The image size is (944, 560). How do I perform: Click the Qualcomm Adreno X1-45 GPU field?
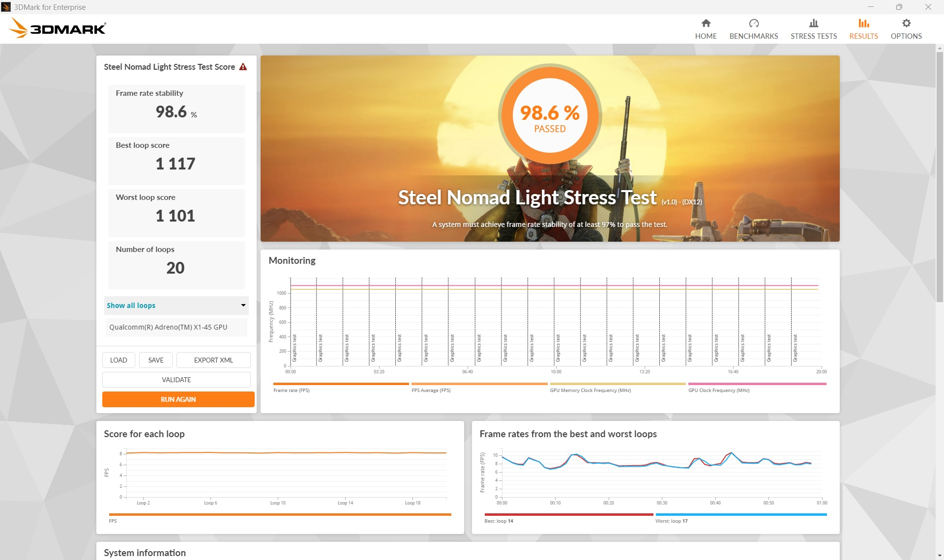pyautogui.click(x=176, y=327)
